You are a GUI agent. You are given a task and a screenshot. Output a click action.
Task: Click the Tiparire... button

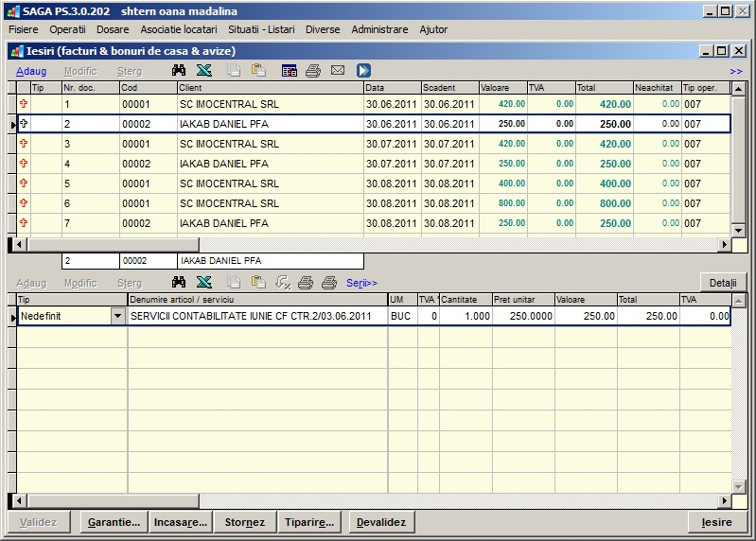(309, 522)
